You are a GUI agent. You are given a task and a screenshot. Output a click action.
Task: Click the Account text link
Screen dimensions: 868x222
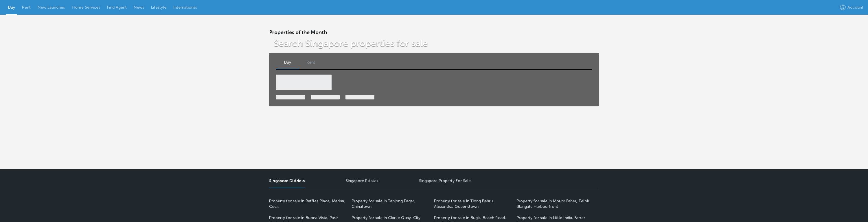[855, 8]
